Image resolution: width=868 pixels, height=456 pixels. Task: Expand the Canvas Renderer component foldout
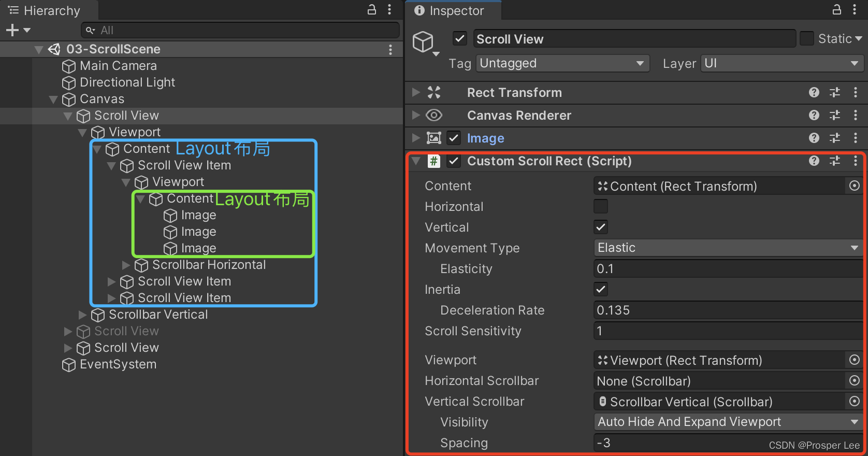point(415,115)
